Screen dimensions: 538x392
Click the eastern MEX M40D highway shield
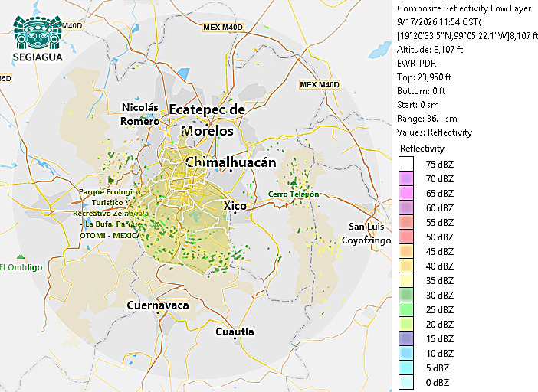coord(320,85)
